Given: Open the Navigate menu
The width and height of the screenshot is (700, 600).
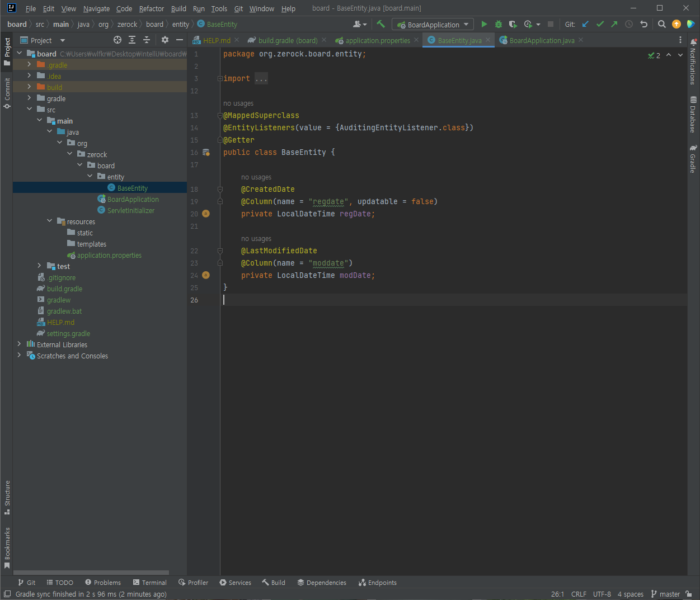Looking at the screenshot, I should (x=96, y=8).
